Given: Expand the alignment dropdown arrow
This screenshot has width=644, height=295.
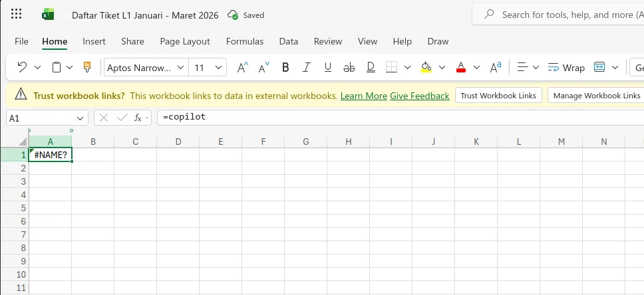Looking at the screenshot, I should (x=536, y=67).
